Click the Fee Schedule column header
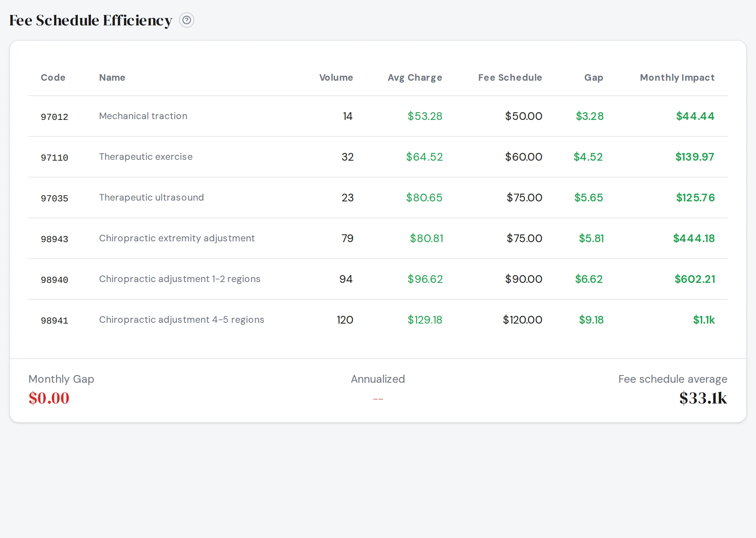 [510, 78]
